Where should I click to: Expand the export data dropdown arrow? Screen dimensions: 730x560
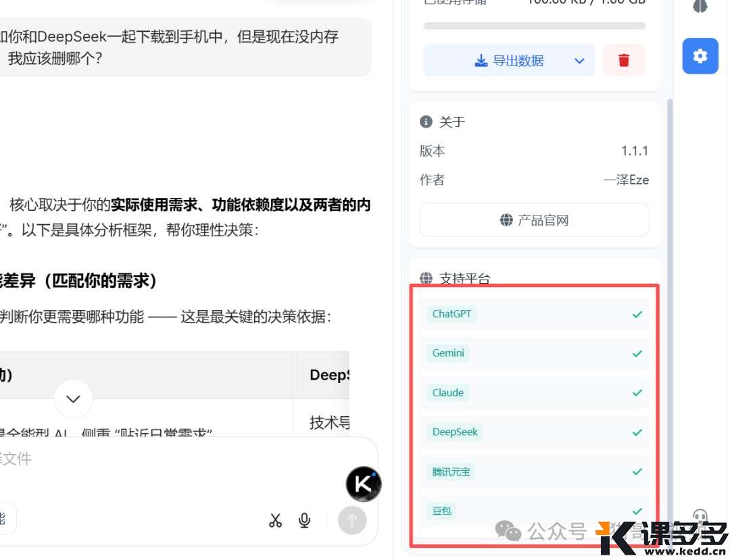tap(579, 61)
